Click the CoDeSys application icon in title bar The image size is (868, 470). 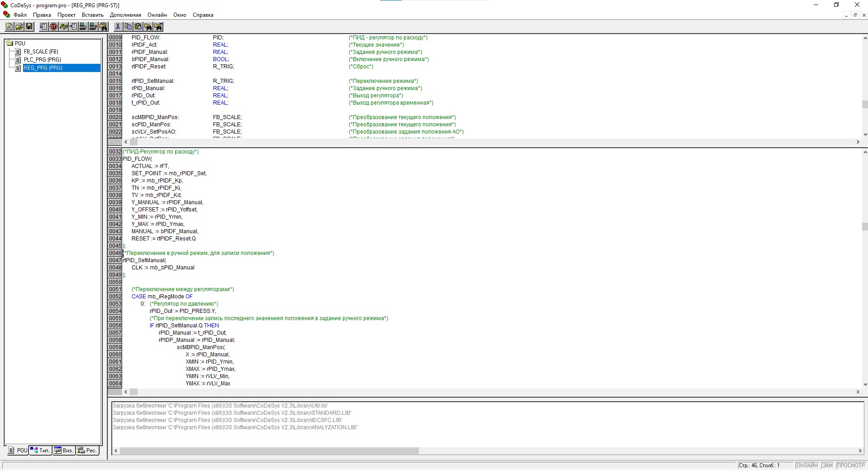point(5,5)
